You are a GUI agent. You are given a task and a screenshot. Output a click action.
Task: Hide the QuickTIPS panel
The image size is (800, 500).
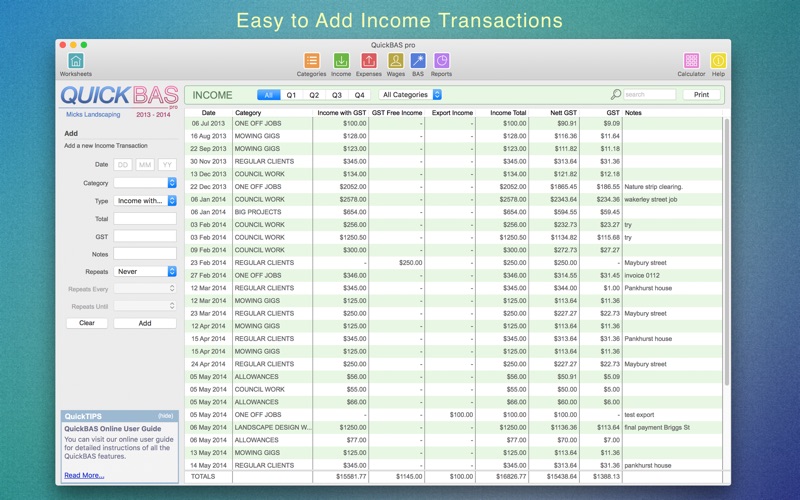(166, 416)
